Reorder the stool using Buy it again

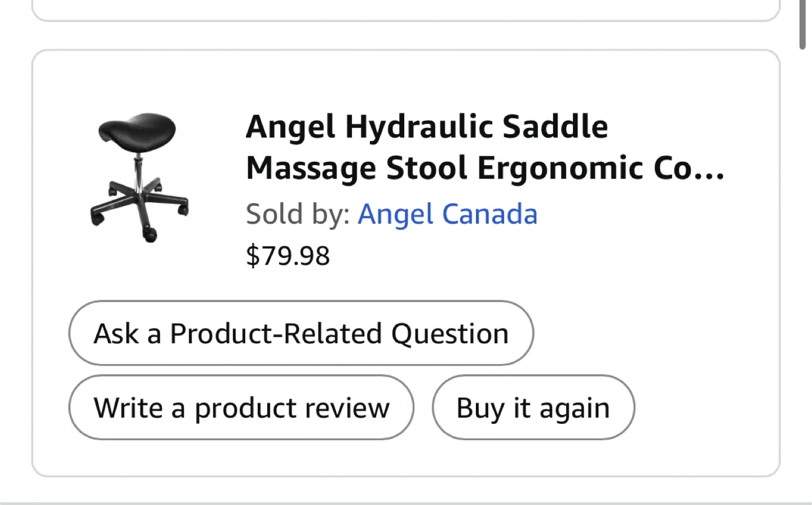(533, 407)
